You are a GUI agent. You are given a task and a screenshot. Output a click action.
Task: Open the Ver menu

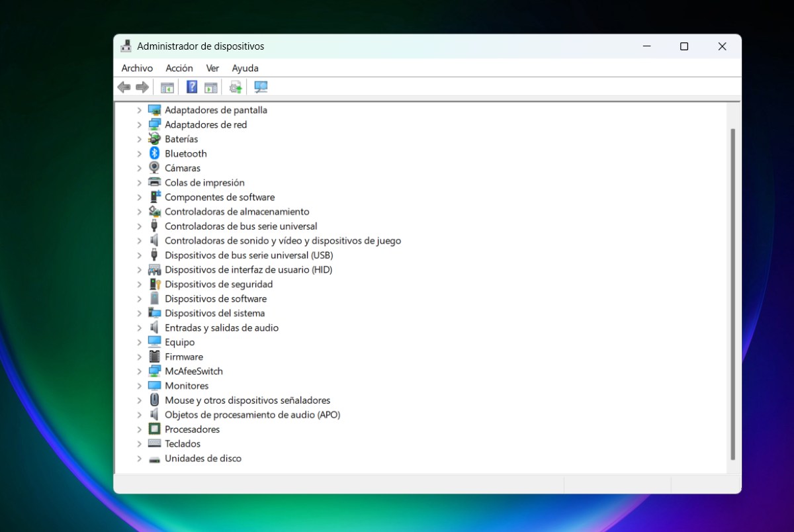tap(212, 68)
